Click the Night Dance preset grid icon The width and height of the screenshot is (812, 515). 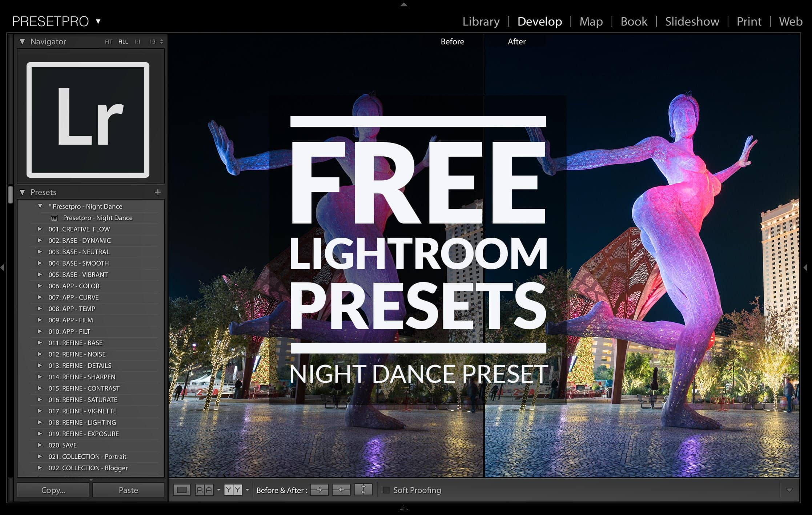(54, 218)
